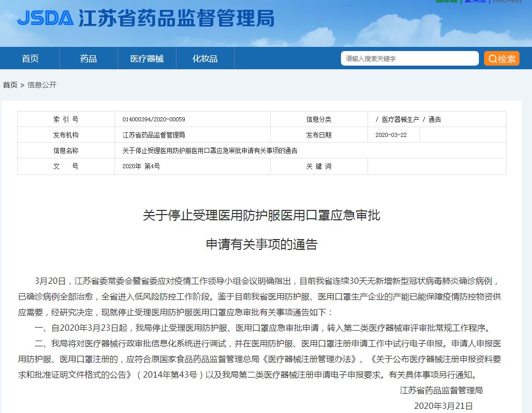Select 江苏省药品监督管理局 in the 发布机构 row
This screenshot has width=532, height=413.
154,135
